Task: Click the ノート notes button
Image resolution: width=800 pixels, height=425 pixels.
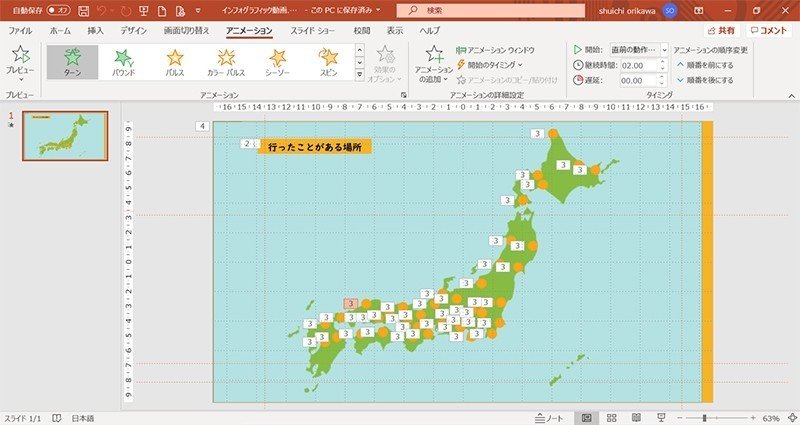Action: click(x=549, y=418)
